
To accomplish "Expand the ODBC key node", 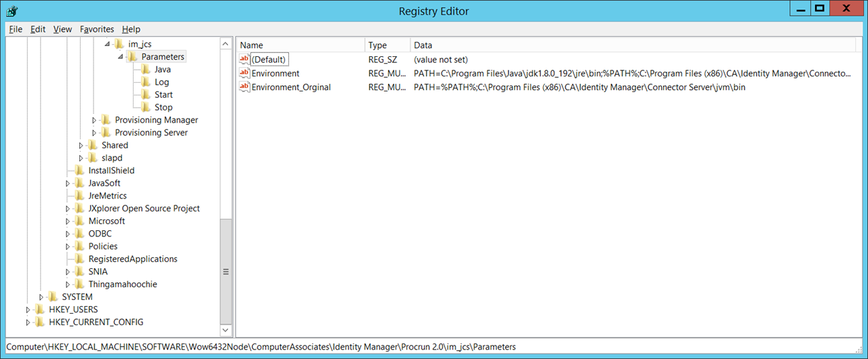I will [68, 234].
